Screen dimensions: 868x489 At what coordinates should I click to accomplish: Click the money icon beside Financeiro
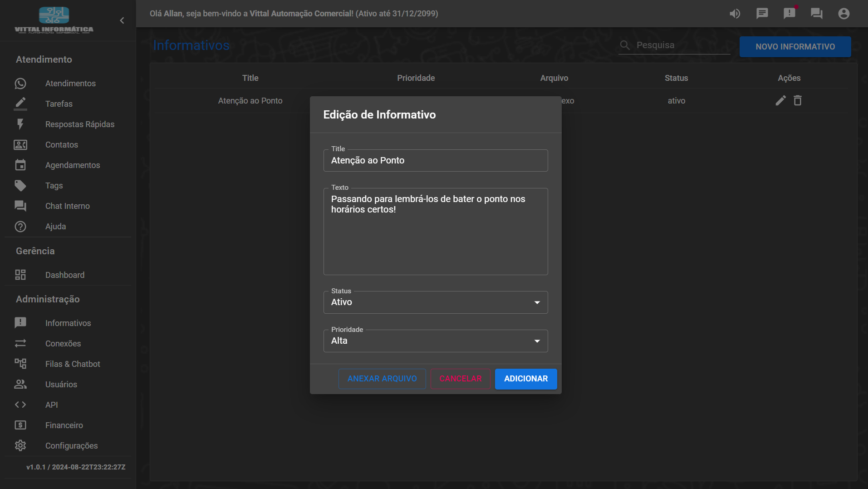pyautogui.click(x=20, y=425)
